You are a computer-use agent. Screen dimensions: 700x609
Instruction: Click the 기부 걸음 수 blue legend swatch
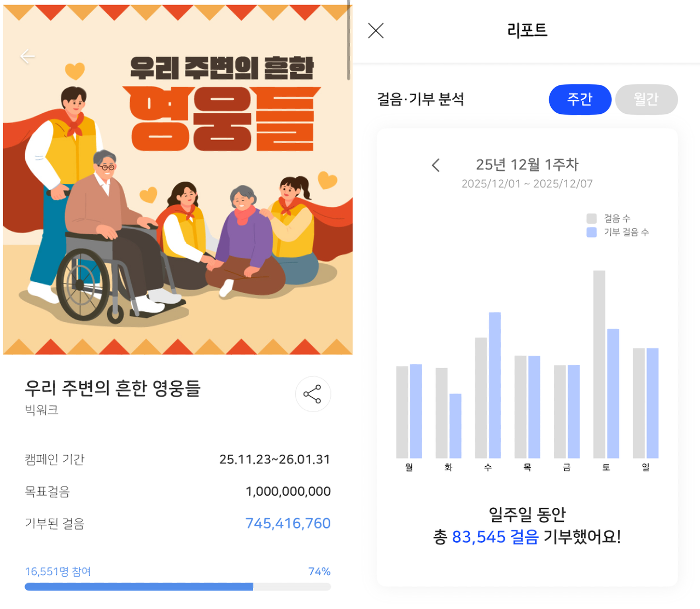click(591, 232)
